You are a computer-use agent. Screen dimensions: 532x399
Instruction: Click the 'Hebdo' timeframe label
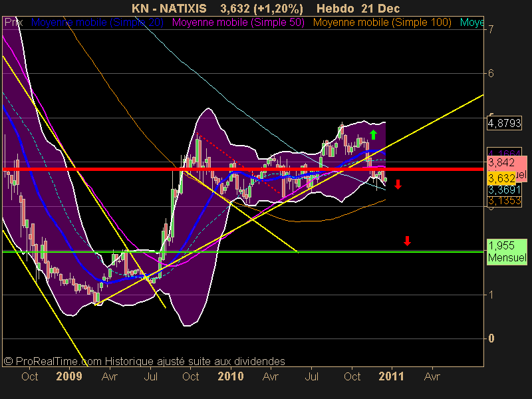coord(335,9)
